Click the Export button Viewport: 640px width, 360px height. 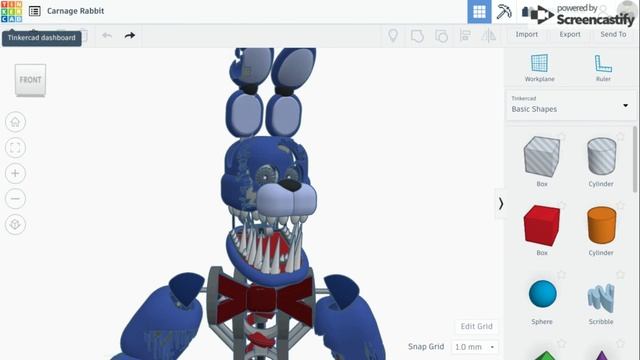[x=570, y=34]
